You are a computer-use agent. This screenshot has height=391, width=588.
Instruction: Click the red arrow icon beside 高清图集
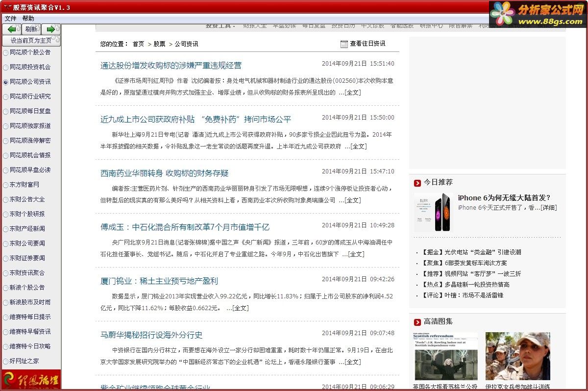click(x=417, y=322)
